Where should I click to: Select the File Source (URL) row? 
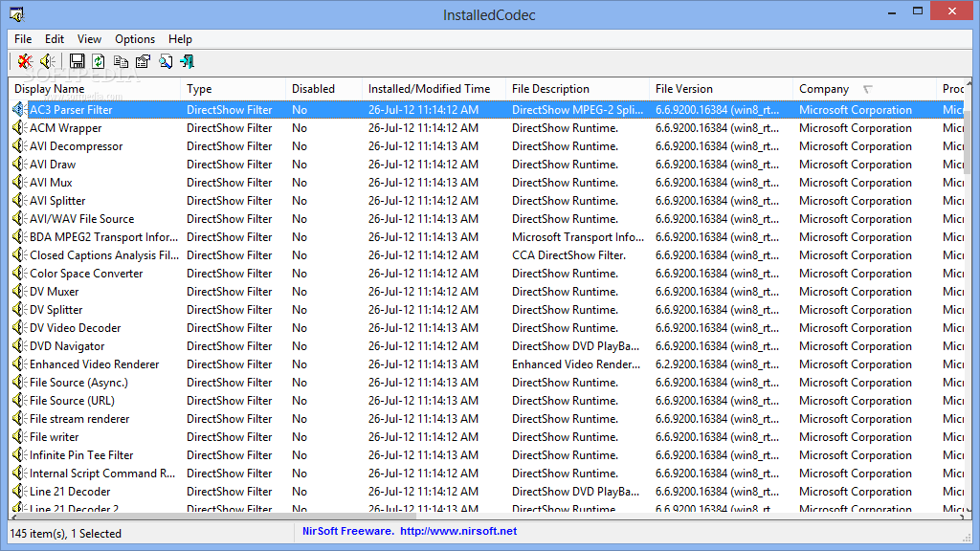[x=487, y=400]
